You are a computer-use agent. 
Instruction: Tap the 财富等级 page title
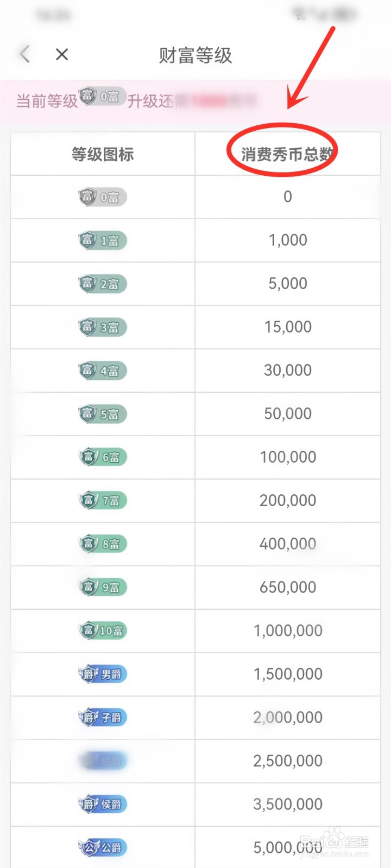tap(195, 55)
